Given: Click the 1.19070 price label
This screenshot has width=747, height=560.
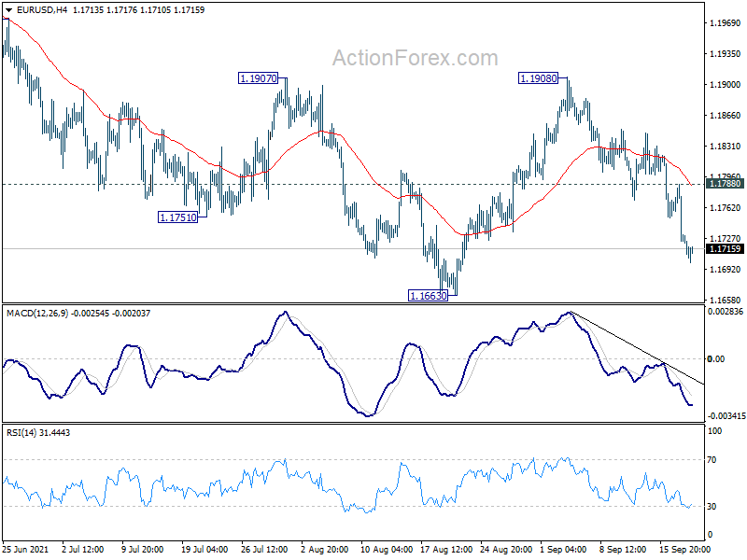Looking at the screenshot, I should coord(259,78).
